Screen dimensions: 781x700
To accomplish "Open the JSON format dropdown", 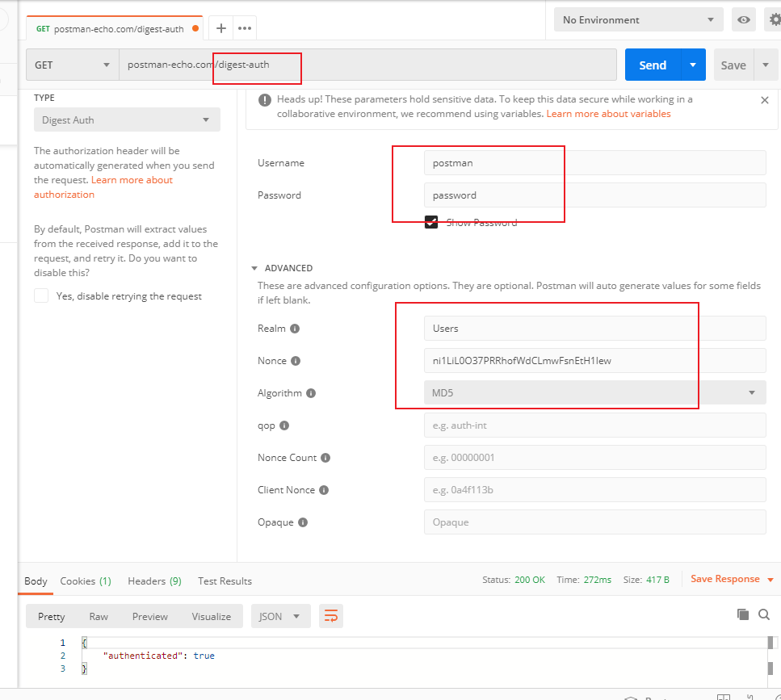I will tap(281, 616).
